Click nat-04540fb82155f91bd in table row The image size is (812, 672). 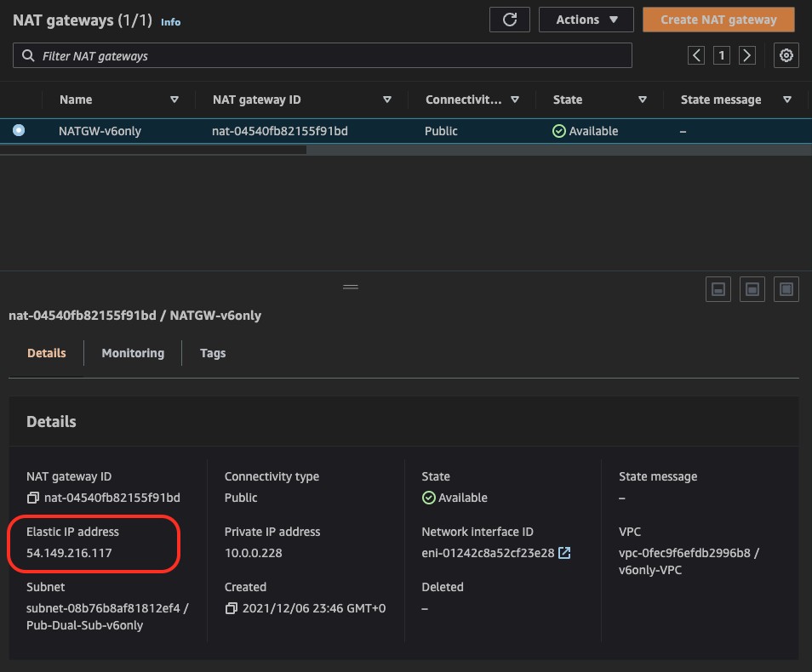tap(280, 131)
